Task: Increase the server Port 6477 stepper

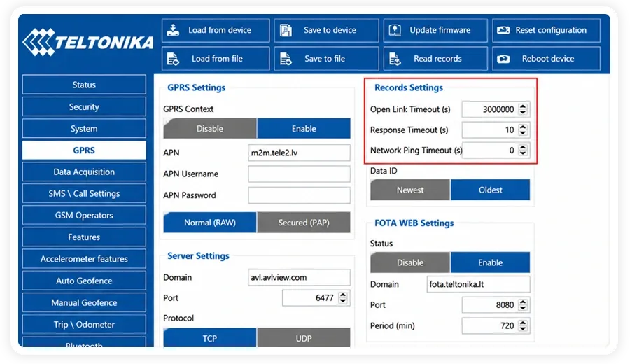Action: [343, 295]
